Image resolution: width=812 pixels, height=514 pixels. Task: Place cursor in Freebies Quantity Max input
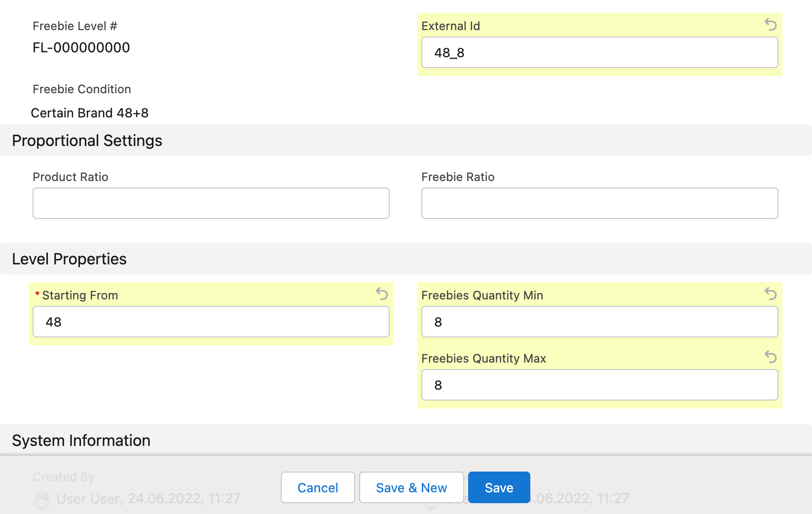click(599, 385)
